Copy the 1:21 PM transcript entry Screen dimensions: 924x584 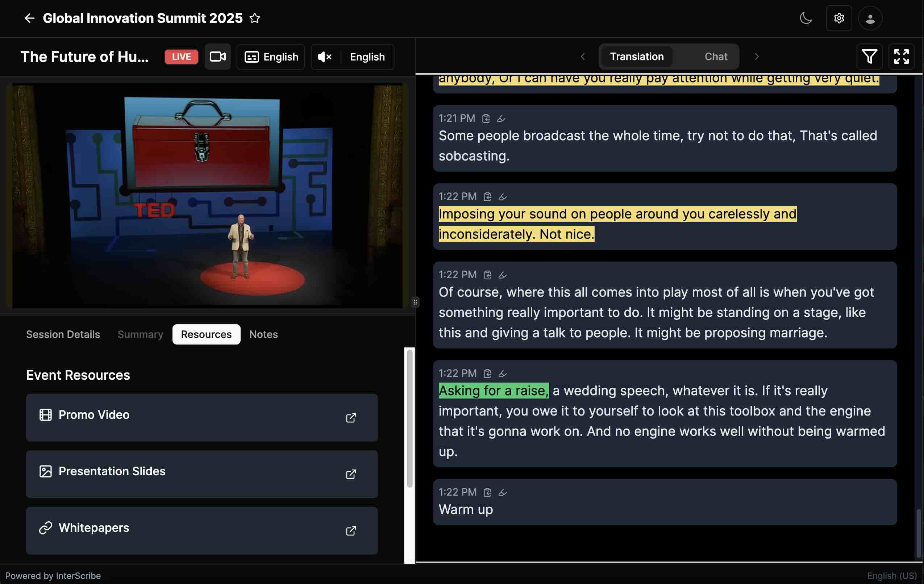point(486,118)
